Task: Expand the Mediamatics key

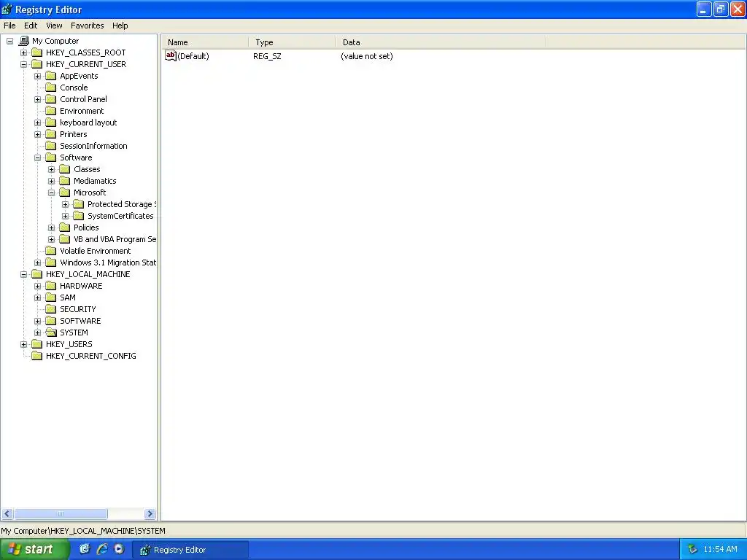Action: pyautogui.click(x=52, y=181)
